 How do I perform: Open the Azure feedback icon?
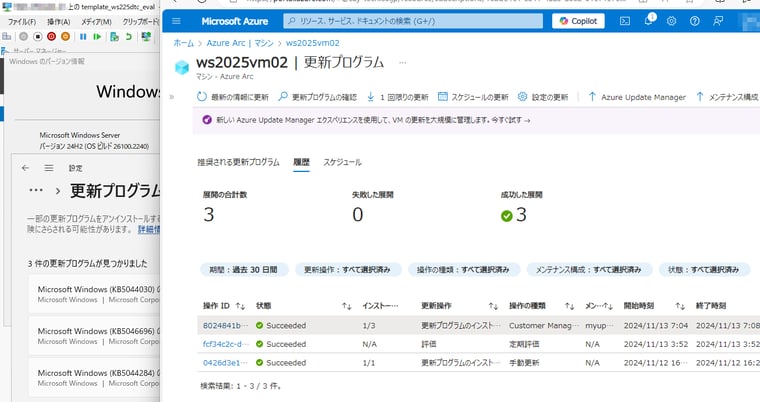point(718,21)
